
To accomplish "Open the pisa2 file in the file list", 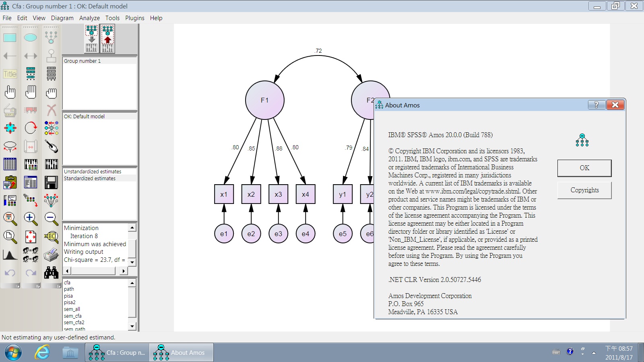I will 70,302.
